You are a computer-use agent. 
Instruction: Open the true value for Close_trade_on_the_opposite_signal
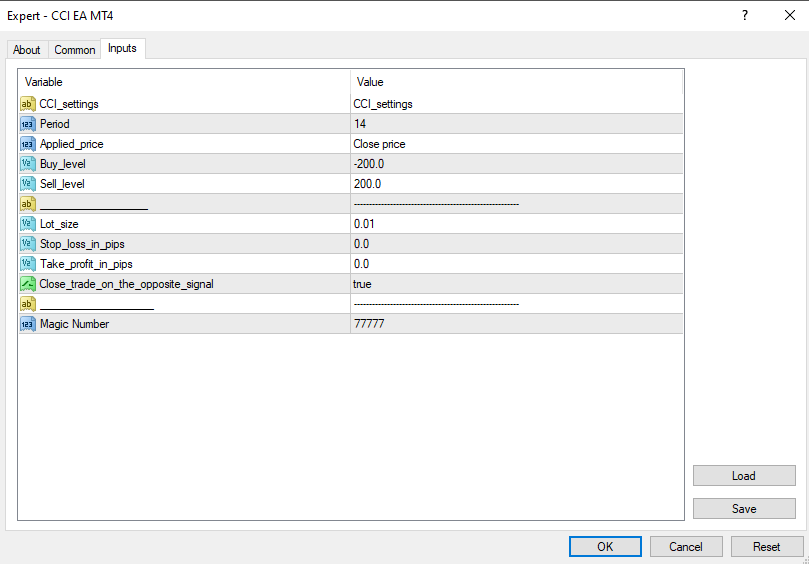pos(516,284)
